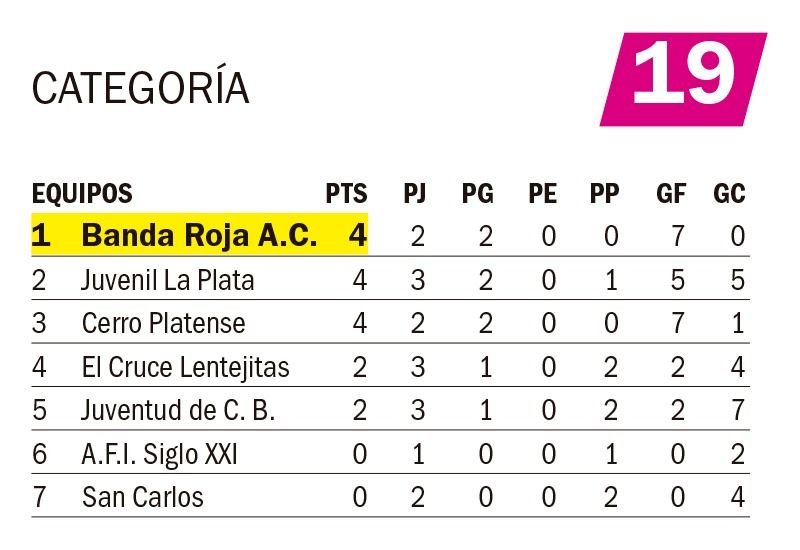The height and width of the screenshot is (550, 800).
Task: Select the highlighted Banda Roja A.C. row
Action: [x=390, y=235]
